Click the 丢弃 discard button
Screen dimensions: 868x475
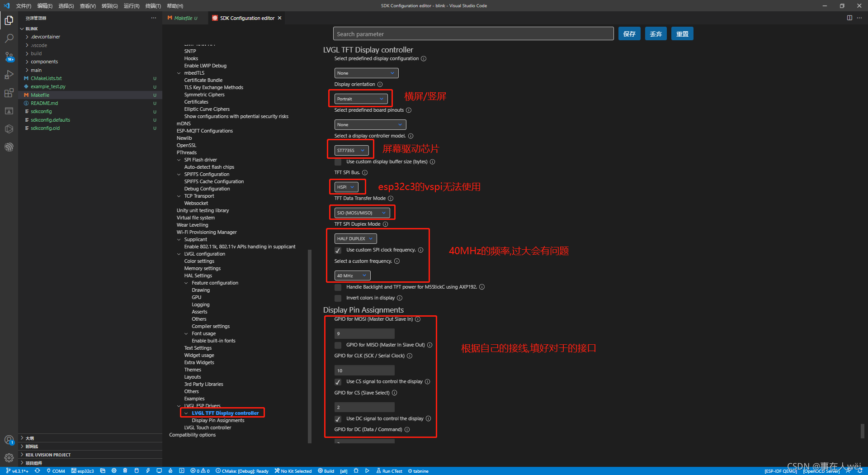coord(656,34)
